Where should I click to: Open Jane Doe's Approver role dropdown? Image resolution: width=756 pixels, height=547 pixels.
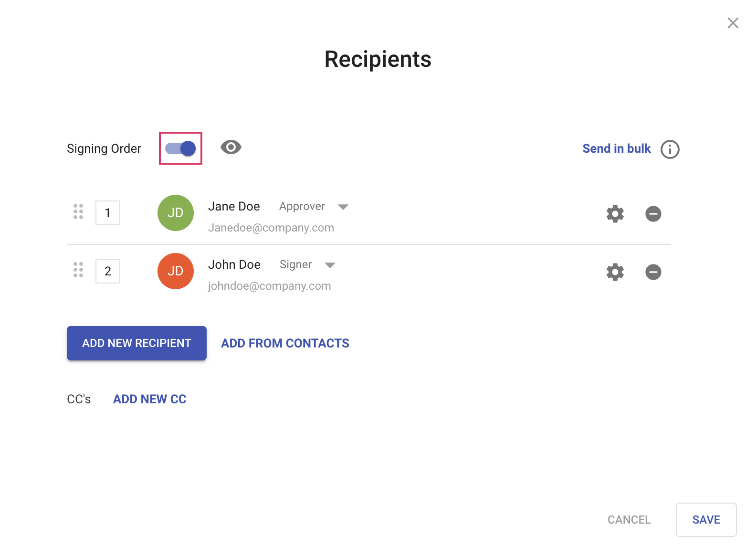pos(343,207)
